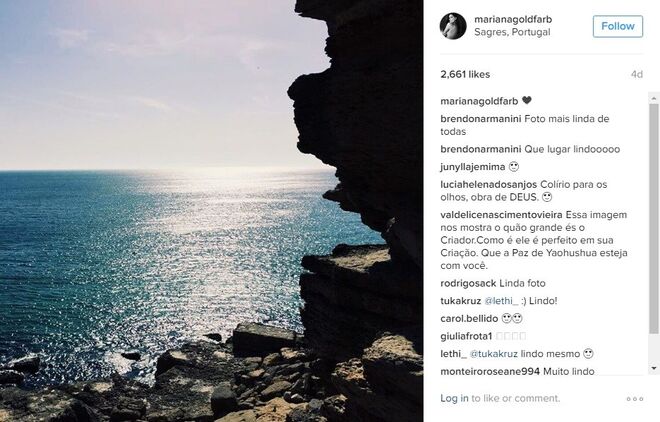Open the @lethi_ mention in tukakruz's comment
Image resolution: width=660 pixels, height=422 pixels.
point(502,301)
